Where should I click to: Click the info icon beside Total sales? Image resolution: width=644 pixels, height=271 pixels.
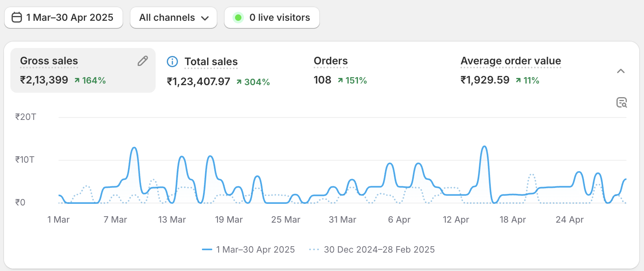172,62
